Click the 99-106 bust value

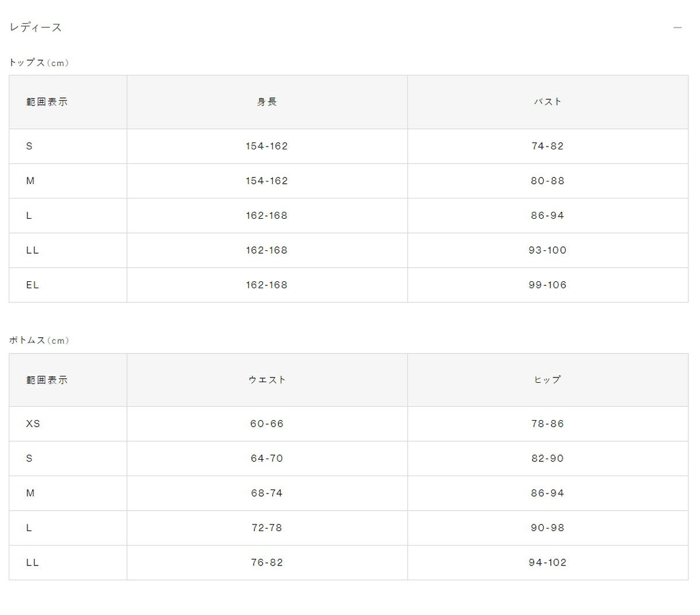point(548,285)
